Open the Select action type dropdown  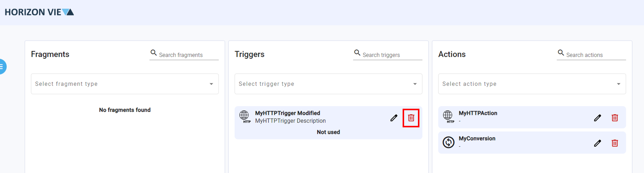532,84
